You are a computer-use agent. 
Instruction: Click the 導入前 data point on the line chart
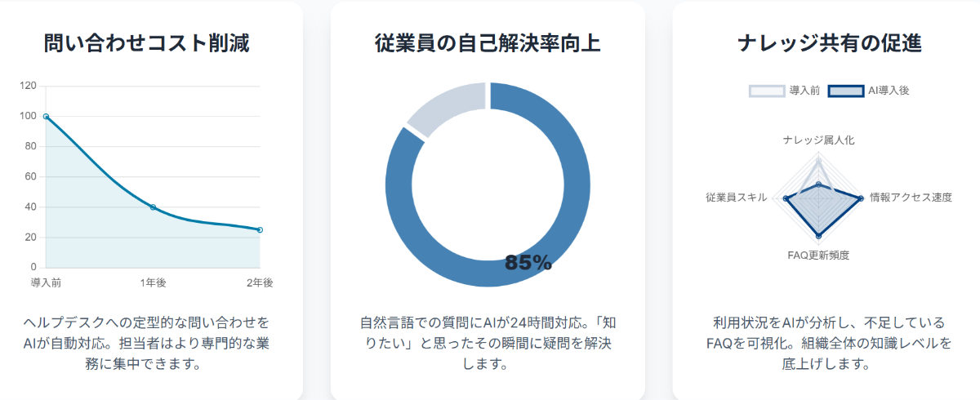tap(46, 117)
